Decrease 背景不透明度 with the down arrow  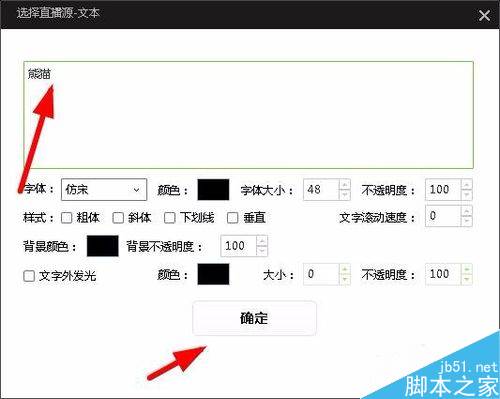[x=262, y=251]
